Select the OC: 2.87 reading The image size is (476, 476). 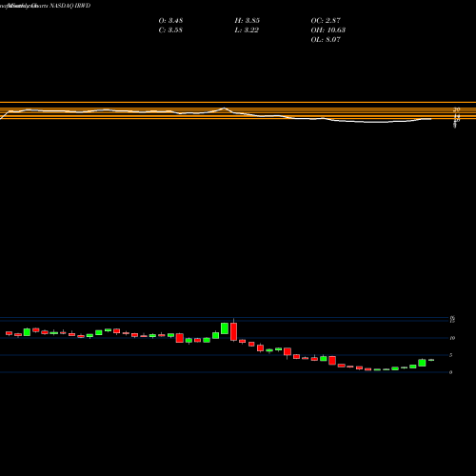tap(326, 21)
